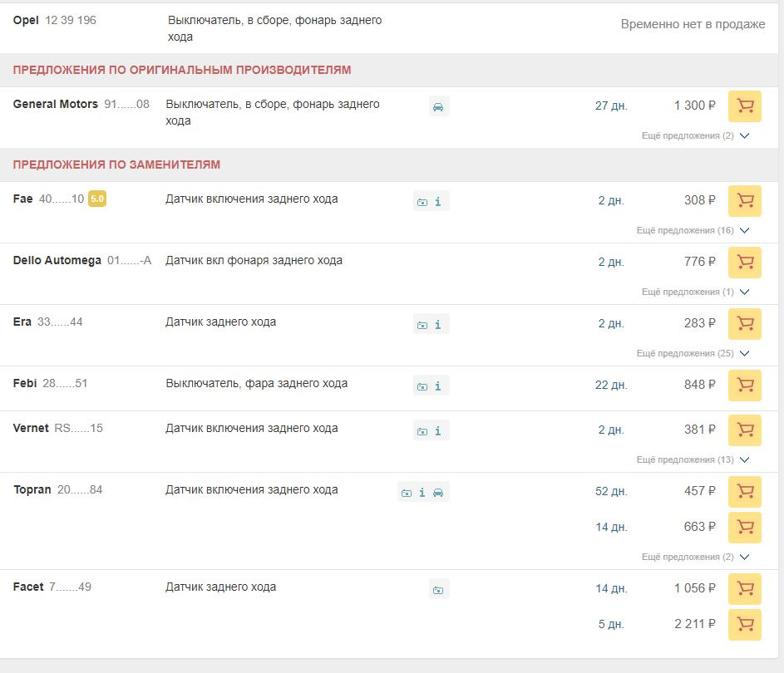The width and height of the screenshot is (784, 673).
Task: Click the car applicability icon for General Motors
Action: (x=438, y=106)
